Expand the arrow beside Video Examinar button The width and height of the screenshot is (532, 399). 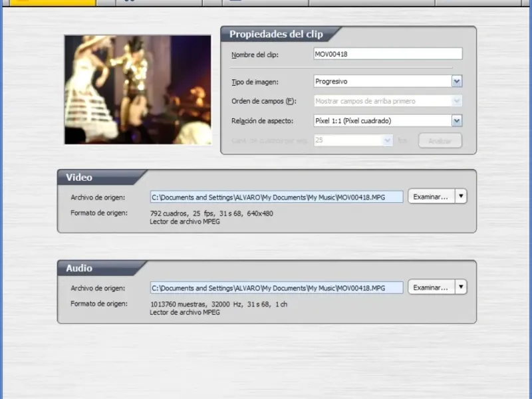tap(461, 196)
